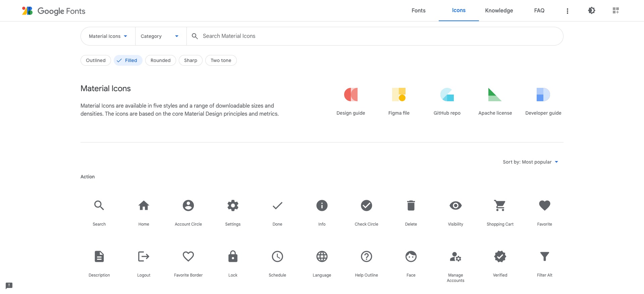Screen dimensions: 644x294
Task: Select the Favorite heart icon
Action: (x=545, y=205)
